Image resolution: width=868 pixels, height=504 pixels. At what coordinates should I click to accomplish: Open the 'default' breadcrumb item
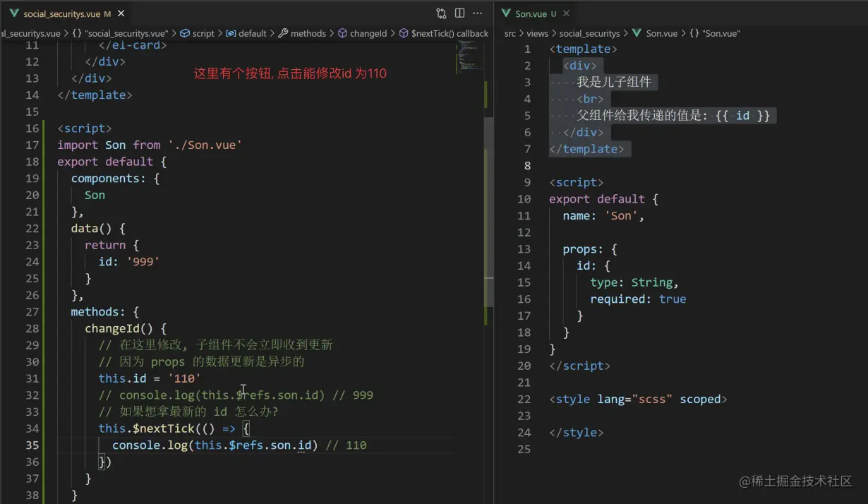click(x=252, y=33)
